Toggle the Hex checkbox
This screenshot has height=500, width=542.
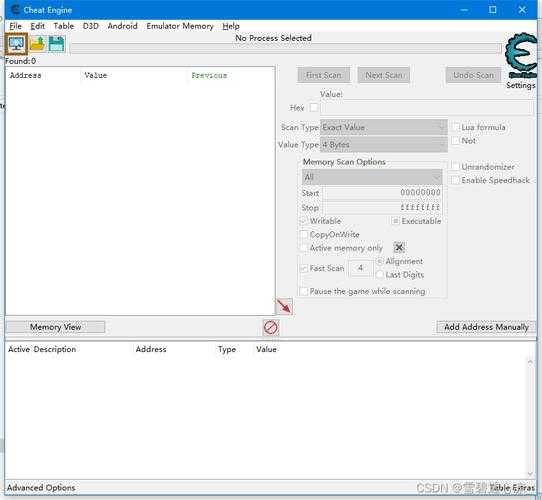[314, 108]
